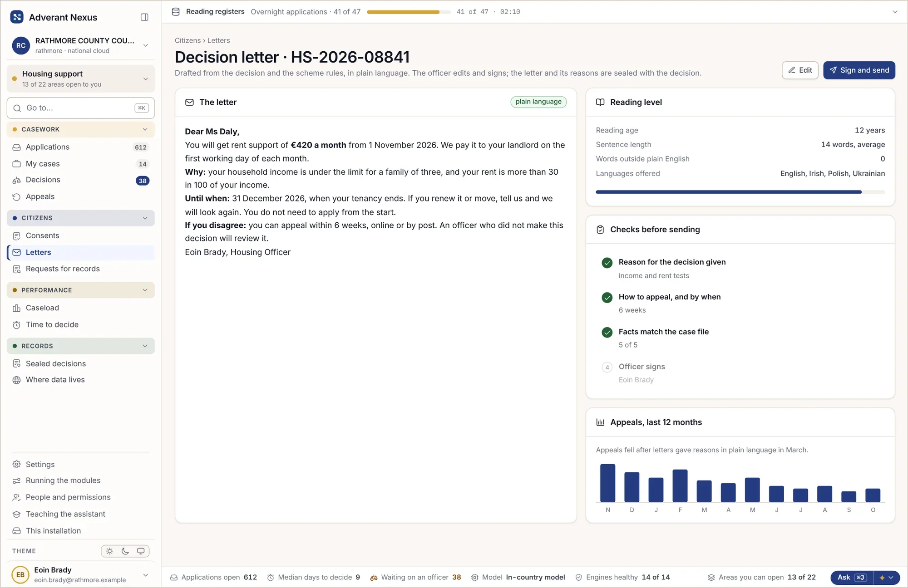Click the Overnight applications progress bar

pos(409,12)
